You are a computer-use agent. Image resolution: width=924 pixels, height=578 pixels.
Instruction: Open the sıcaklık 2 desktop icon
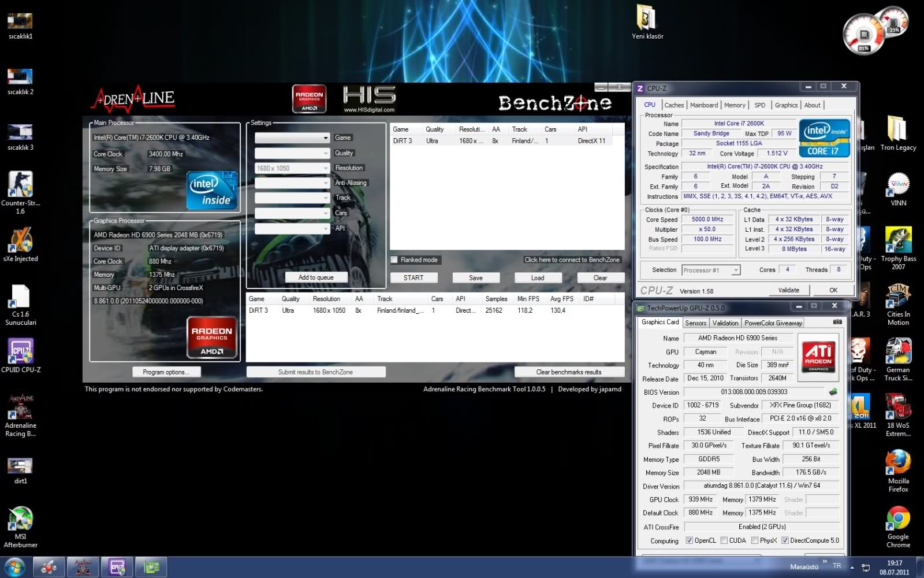[20, 81]
